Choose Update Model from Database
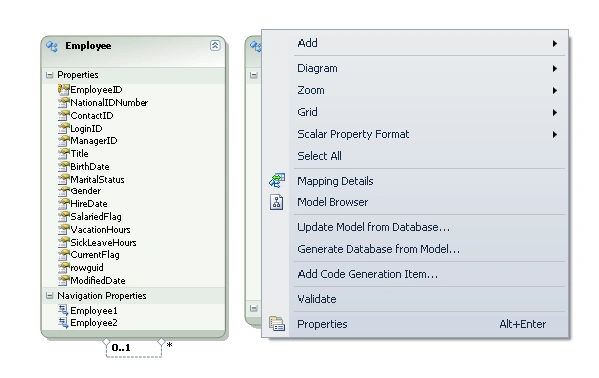The image size is (599, 378). click(x=429, y=227)
